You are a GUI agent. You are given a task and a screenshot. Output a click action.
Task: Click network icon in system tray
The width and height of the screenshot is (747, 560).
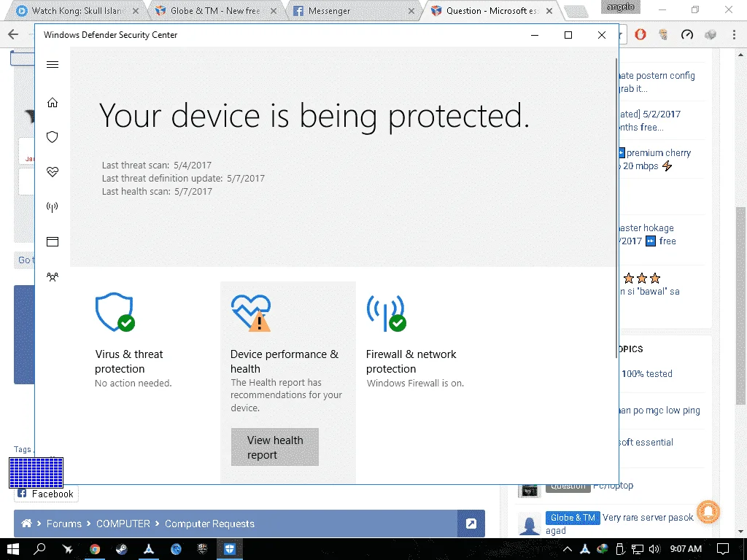click(638, 550)
